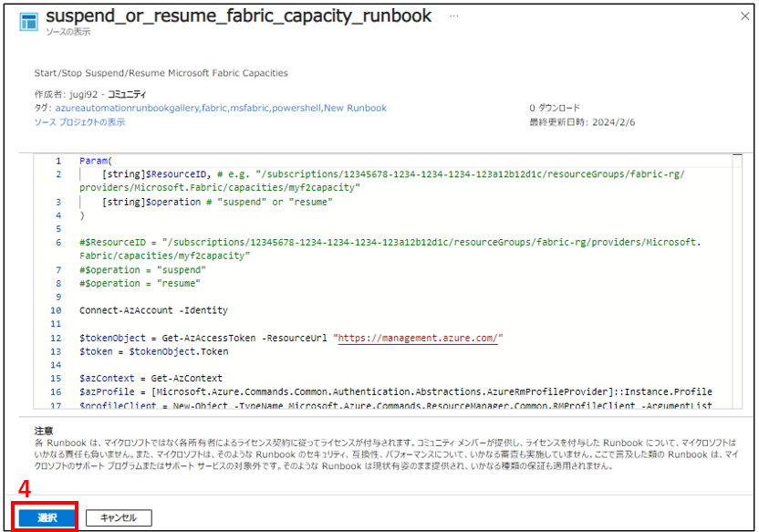Click line 15 '$azContext = Get-AzContext'

(x=151, y=378)
